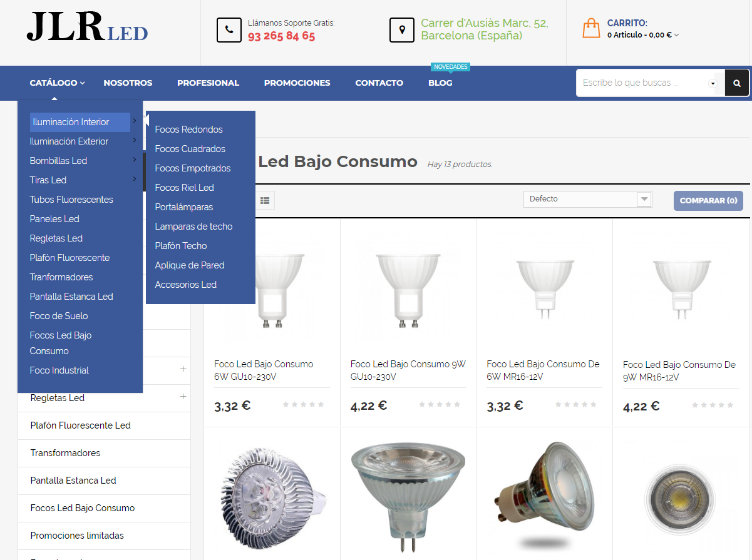Rate Foco 6W GU10 product stars
Screen dimensions: 752x560
(304, 405)
